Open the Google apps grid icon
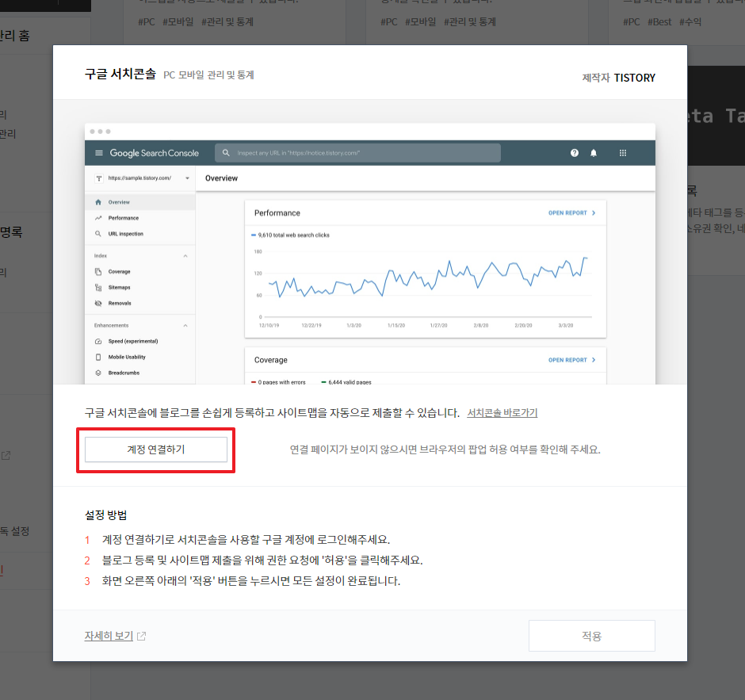 coord(623,153)
